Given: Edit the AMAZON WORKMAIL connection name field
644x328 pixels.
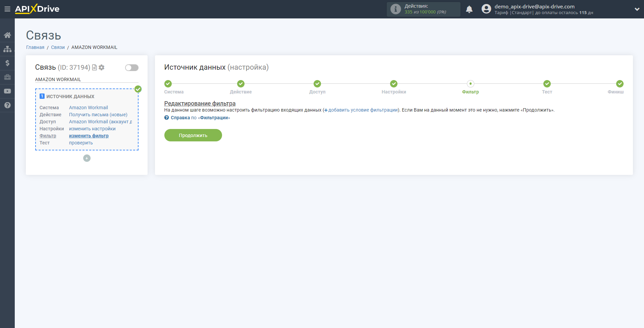Looking at the screenshot, I should click(87, 79).
